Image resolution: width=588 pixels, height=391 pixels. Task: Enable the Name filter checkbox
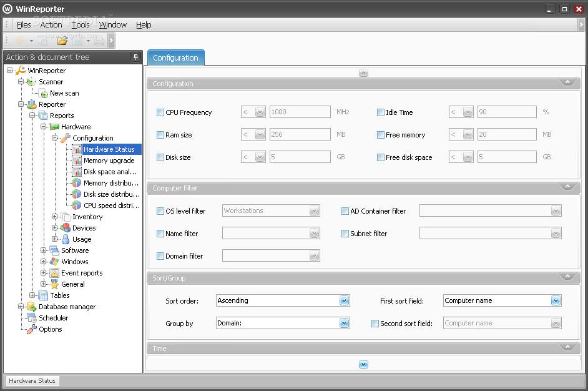(x=160, y=234)
